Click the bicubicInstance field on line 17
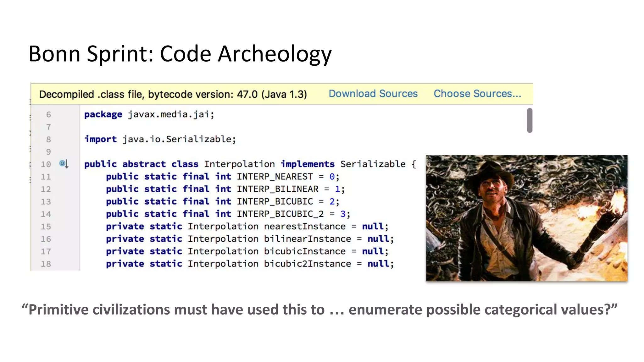The height and width of the screenshot is (362, 644). point(305,251)
